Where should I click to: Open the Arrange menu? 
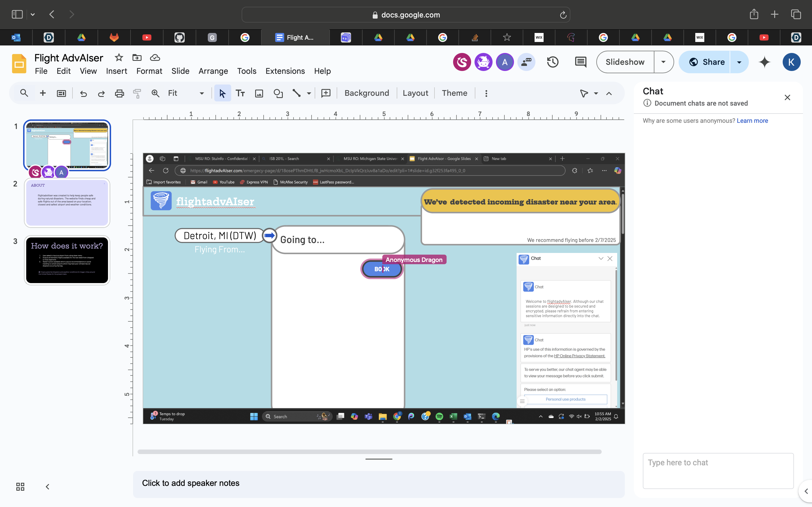pos(213,71)
